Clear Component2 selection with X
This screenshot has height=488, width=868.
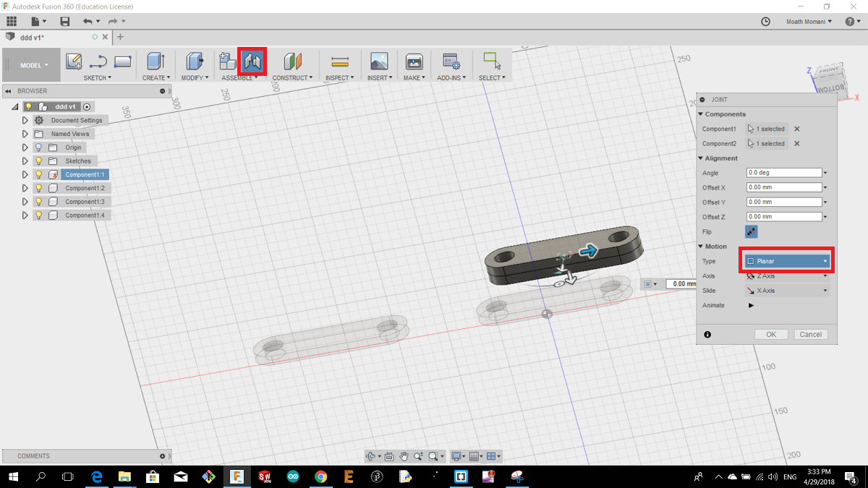coord(797,143)
